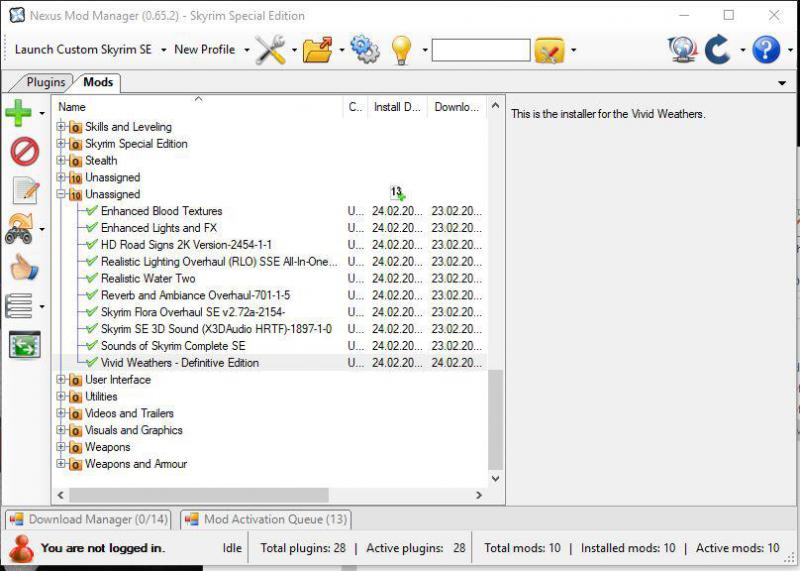Expand the User Interface category
The image size is (800, 571).
[61, 380]
